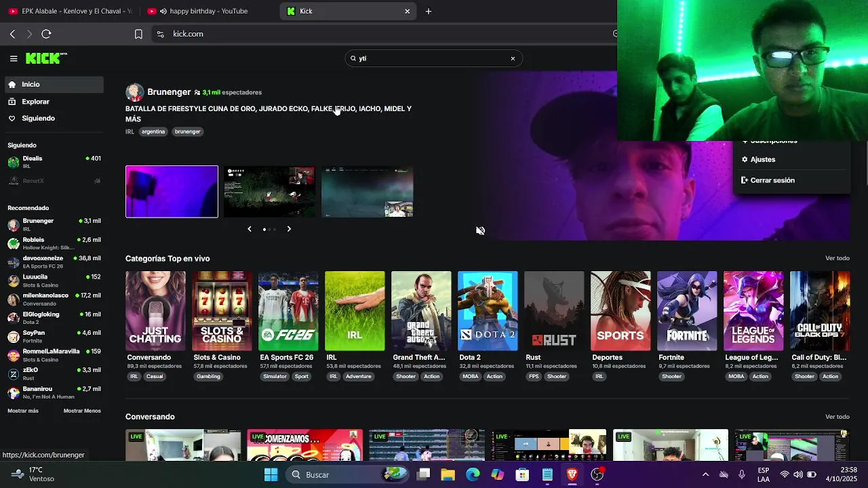Viewport: 868px width, 488px height.
Task: Select the argentina tag
Action: pos(153,131)
